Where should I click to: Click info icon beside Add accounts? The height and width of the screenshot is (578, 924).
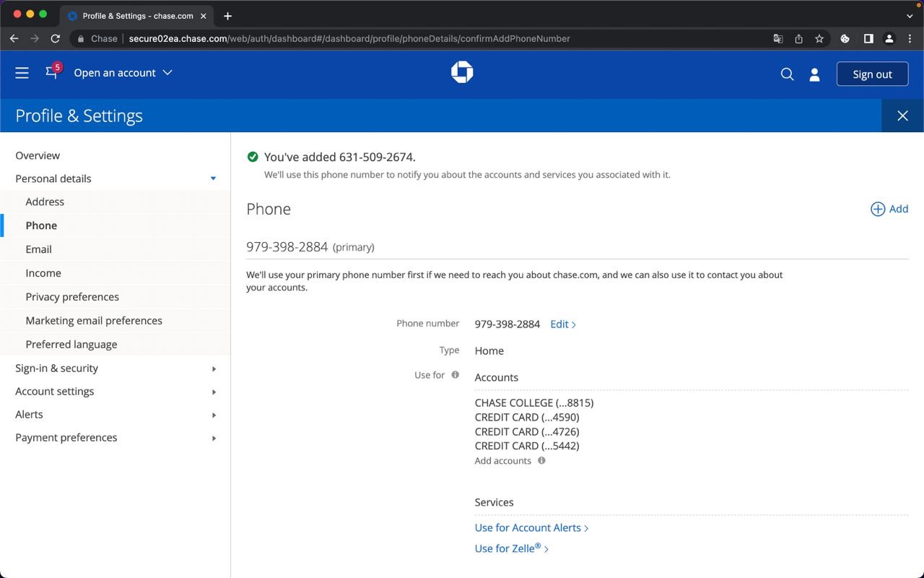[541, 460]
